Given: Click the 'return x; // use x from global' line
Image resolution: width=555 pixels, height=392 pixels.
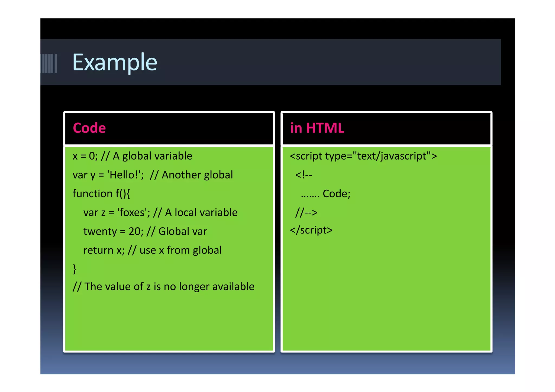Looking at the screenshot, I should [x=153, y=250].
